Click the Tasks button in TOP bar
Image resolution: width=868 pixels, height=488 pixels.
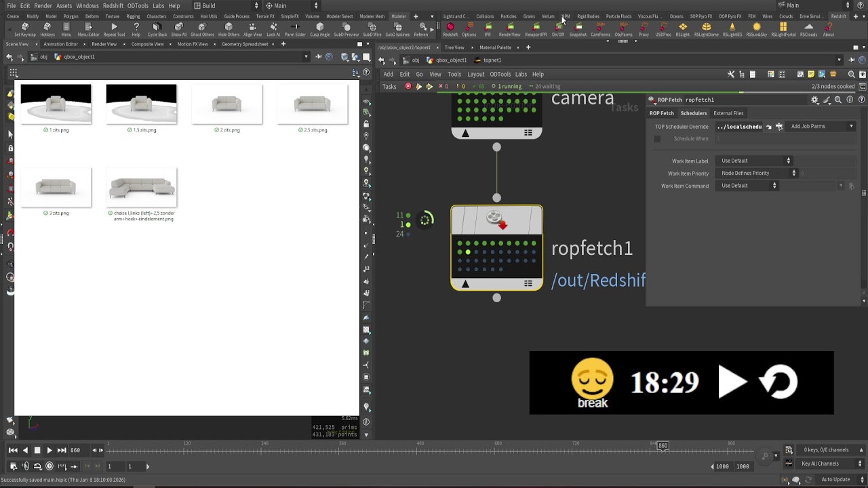pos(389,87)
